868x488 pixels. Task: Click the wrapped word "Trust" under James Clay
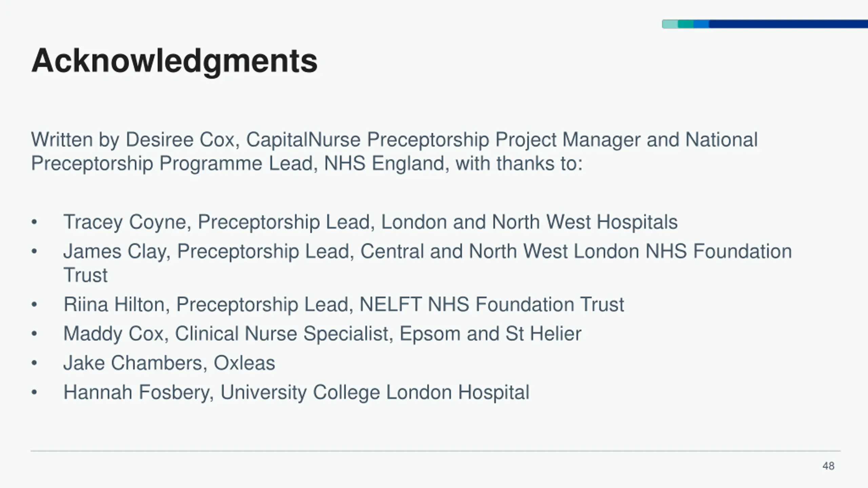coord(85,275)
